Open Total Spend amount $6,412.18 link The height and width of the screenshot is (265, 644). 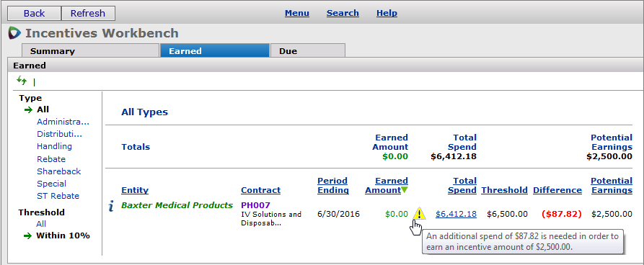[456, 214]
